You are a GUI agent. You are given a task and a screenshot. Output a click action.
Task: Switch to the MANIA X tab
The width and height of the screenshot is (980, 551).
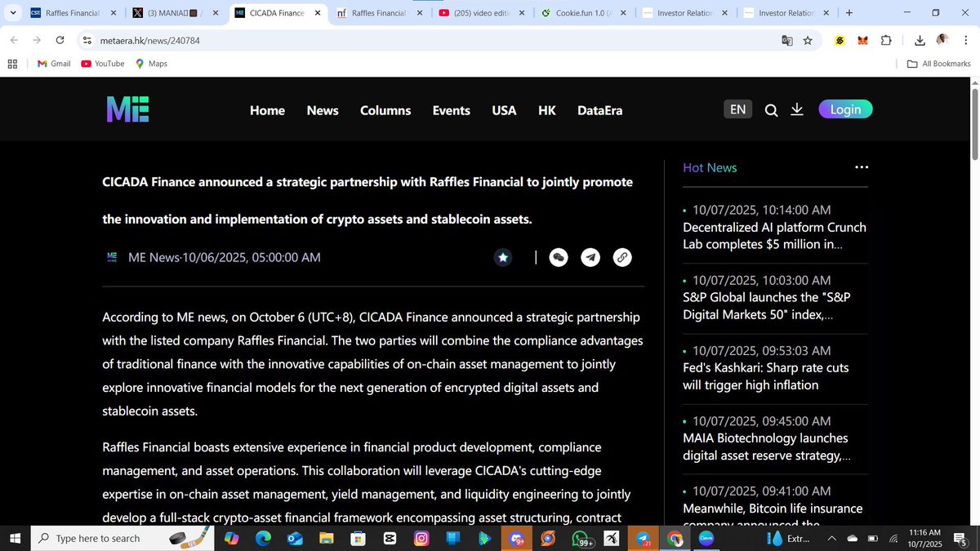coord(176,13)
